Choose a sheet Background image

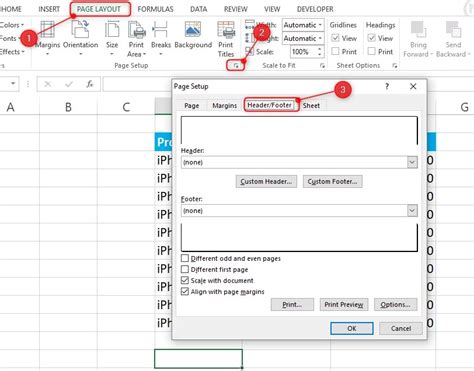pos(193,36)
